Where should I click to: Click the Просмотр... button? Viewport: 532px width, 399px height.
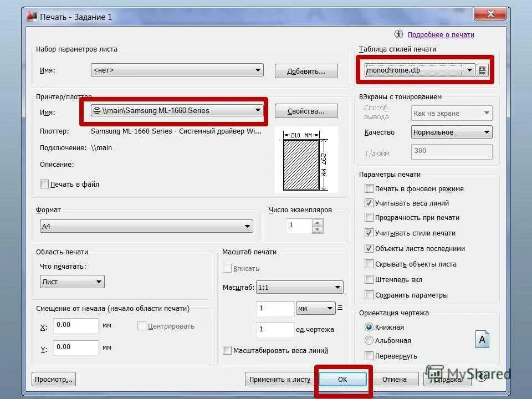[x=54, y=379]
